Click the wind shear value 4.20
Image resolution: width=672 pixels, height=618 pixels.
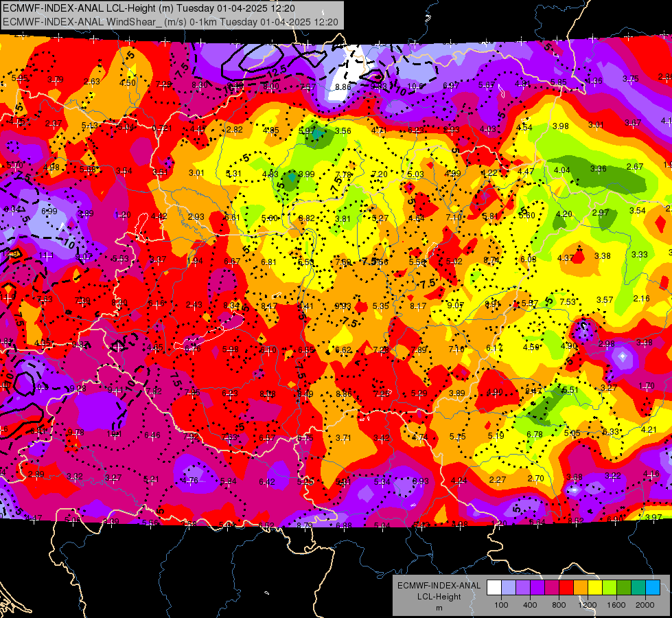coord(564,214)
